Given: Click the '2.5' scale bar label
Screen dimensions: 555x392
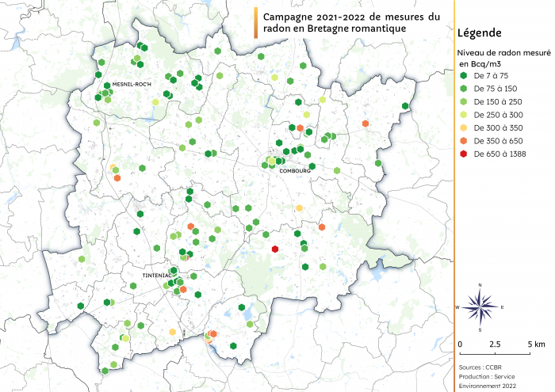Looking at the screenshot, I should pyautogui.click(x=495, y=344).
